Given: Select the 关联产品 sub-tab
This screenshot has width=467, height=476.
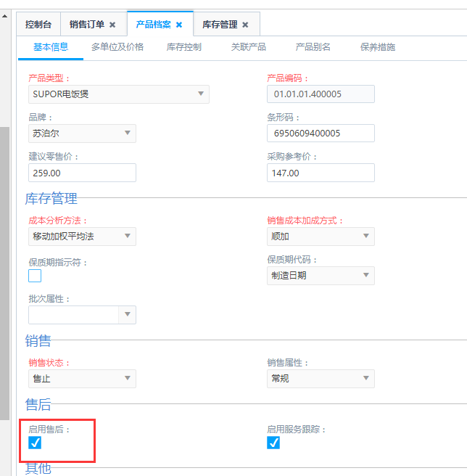Looking at the screenshot, I should click(x=249, y=47).
